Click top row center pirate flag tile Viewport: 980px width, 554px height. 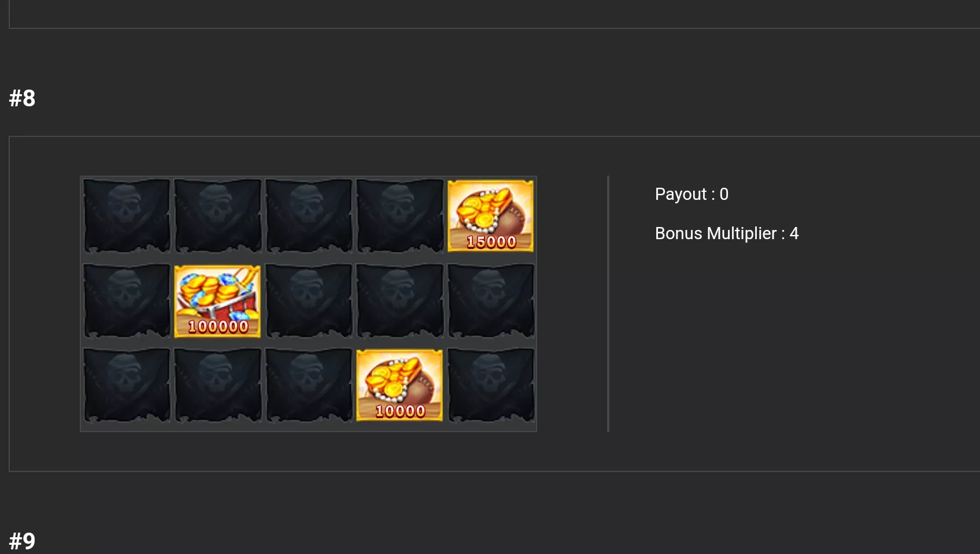[309, 215]
